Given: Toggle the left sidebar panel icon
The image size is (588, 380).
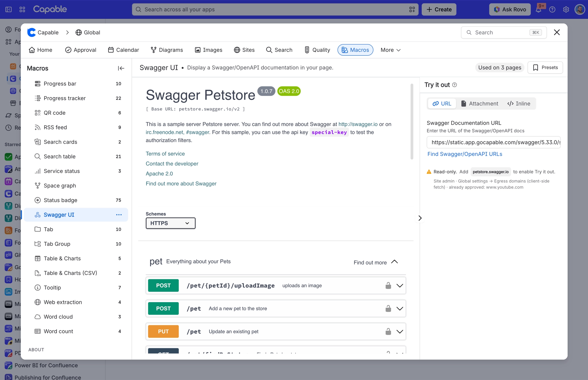Looking at the screenshot, I should (9, 9).
